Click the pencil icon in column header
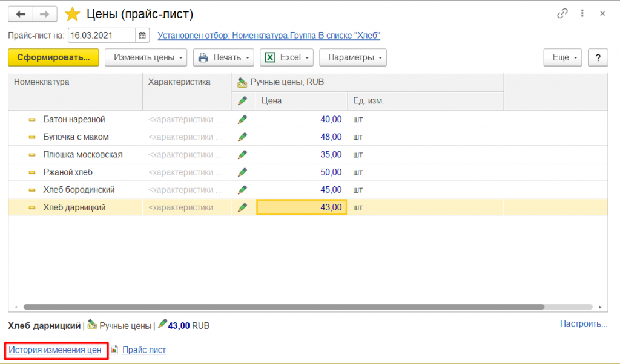Screen dimensions: 620x364 243,100
